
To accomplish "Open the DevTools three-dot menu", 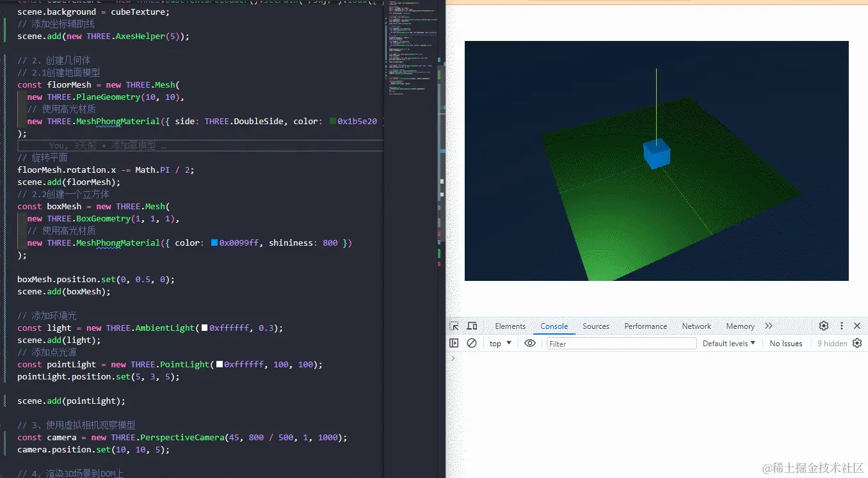I will 842,326.
